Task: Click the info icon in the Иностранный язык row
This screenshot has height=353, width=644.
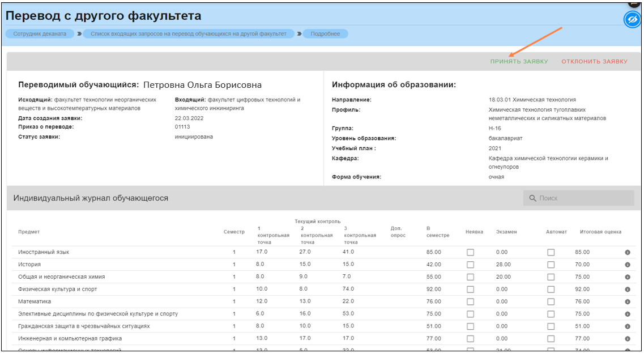Action: (628, 252)
